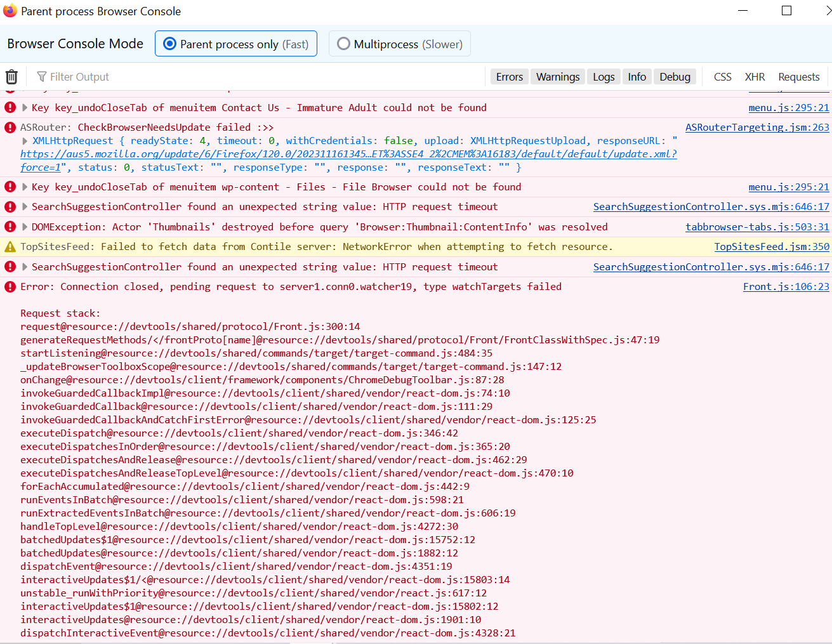
Task: Toggle the Logs filter
Action: [604, 77]
